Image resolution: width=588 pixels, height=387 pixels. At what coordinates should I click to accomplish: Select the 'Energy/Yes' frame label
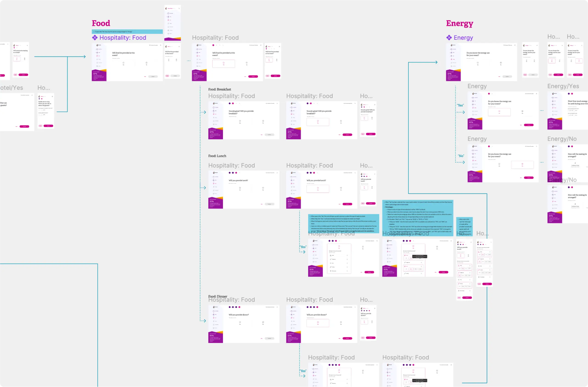(x=563, y=86)
